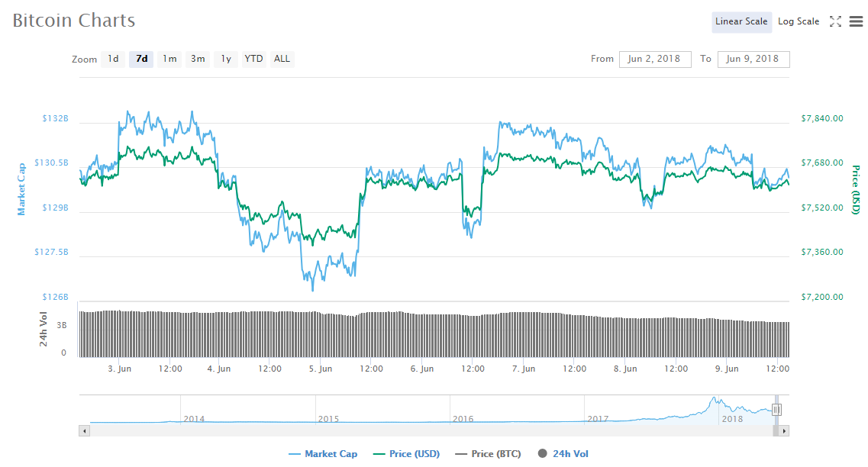
Task: Click the 2018 label in navigator
Action: pyautogui.click(x=732, y=419)
